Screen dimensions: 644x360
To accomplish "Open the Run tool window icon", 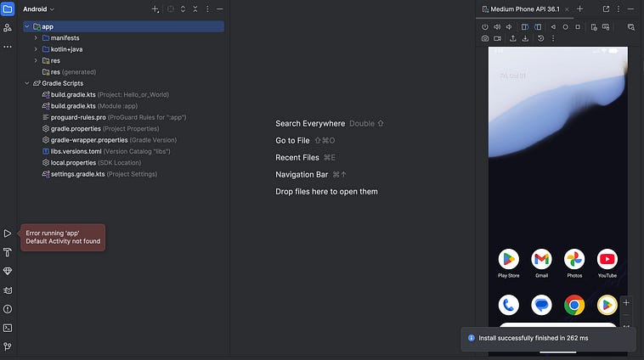I will click(8, 233).
